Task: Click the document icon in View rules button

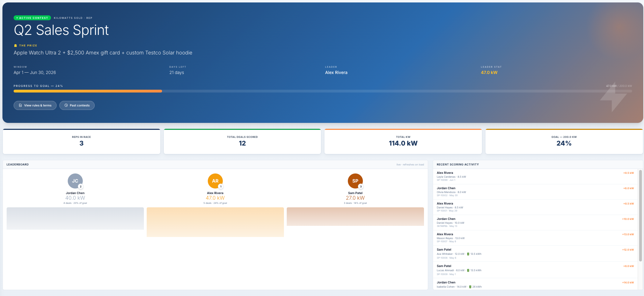Action: tap(20, 105)
